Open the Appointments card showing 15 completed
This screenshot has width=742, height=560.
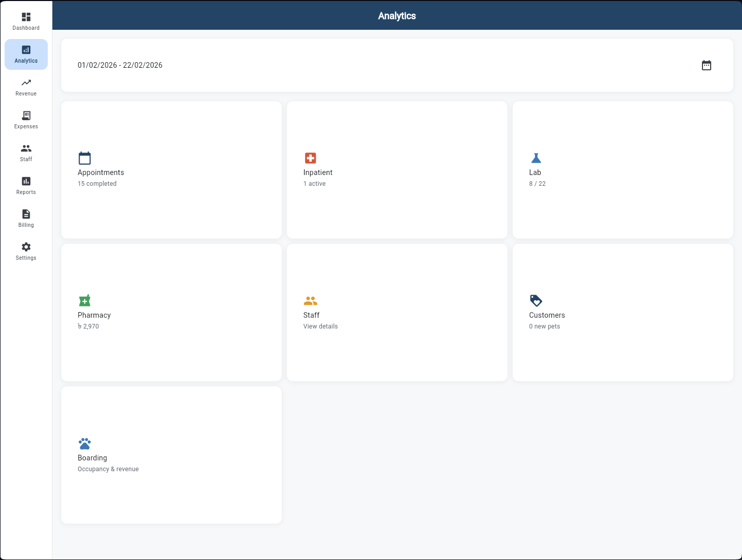pyautogui.click(x=171, y=169)
